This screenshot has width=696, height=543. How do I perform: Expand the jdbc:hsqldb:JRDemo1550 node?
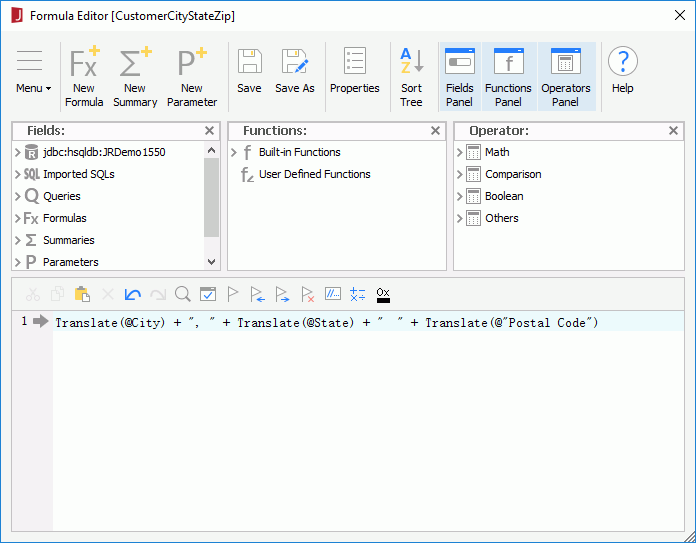18,152
